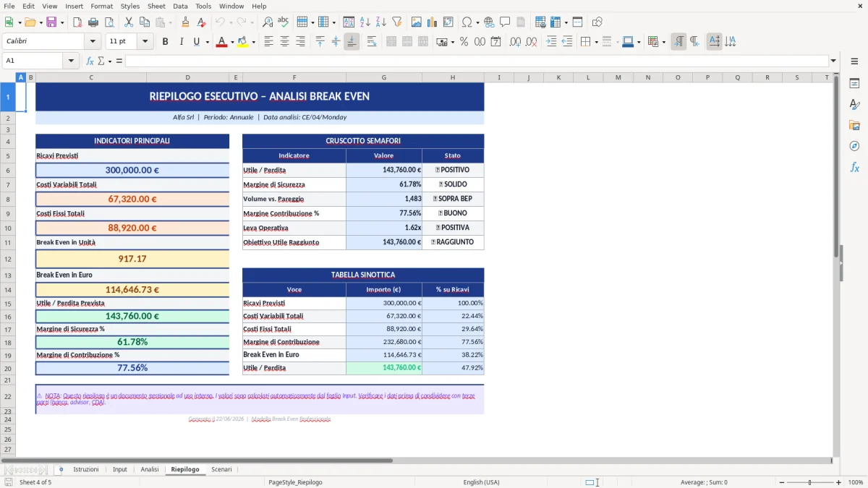
Task: Click Sort Ascending icon
Action: coord(365,22)
